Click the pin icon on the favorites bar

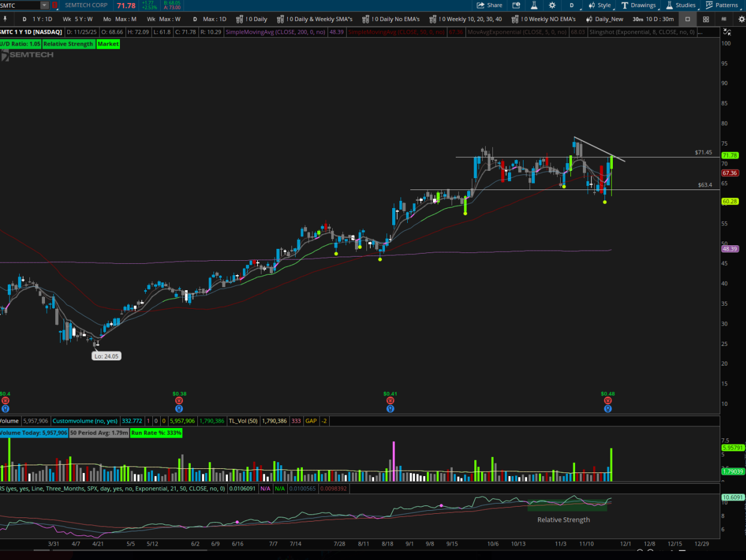click(5, 19)
